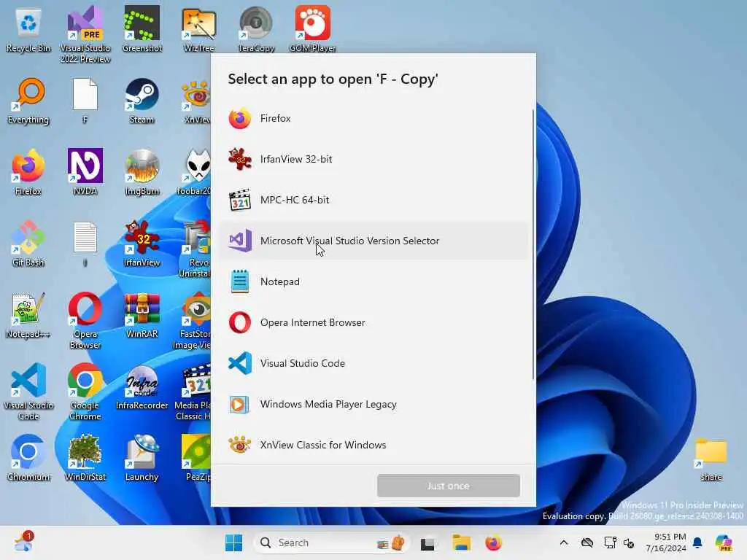
Task: Select the Launchy desktop shortcut
Action: (142, 458)
